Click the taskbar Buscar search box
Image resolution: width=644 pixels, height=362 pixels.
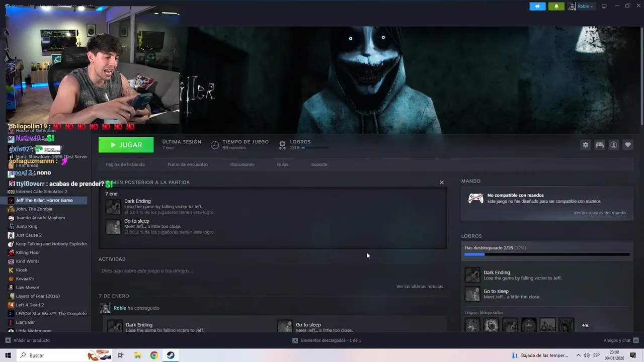click(x=64, y=355)
